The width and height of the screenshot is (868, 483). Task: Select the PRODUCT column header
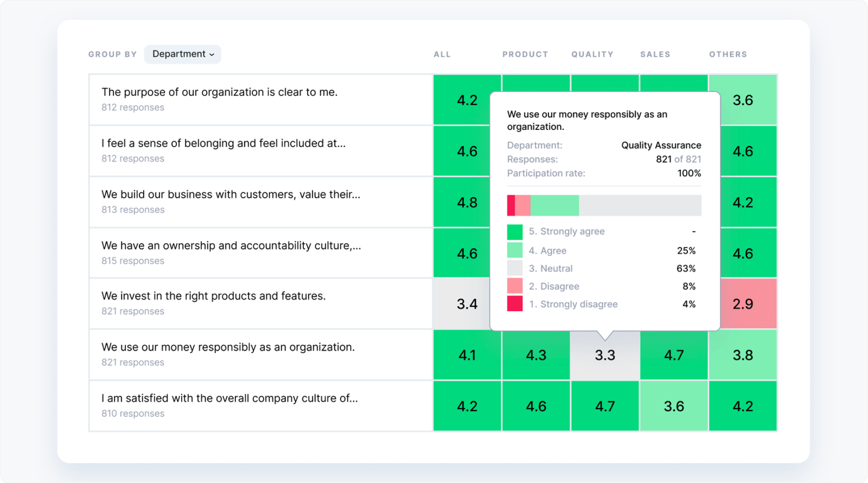525,54
